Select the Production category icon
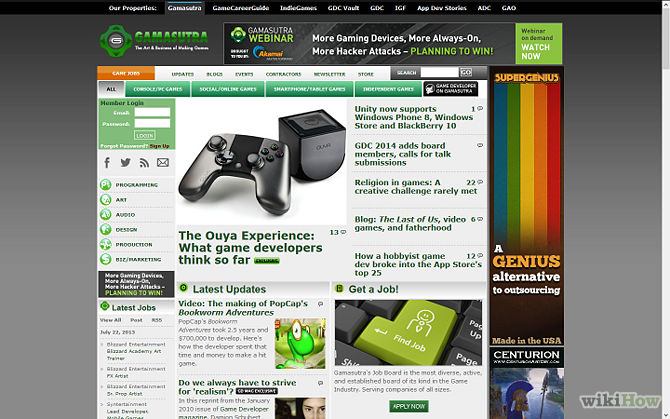Viewport: 670px width, 419px height. 106,244
